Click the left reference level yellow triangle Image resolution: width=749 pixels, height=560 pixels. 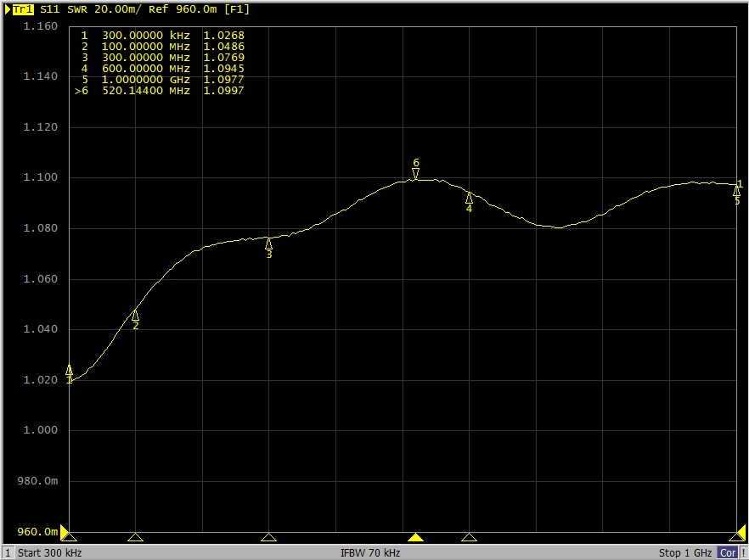click(64, 532)
